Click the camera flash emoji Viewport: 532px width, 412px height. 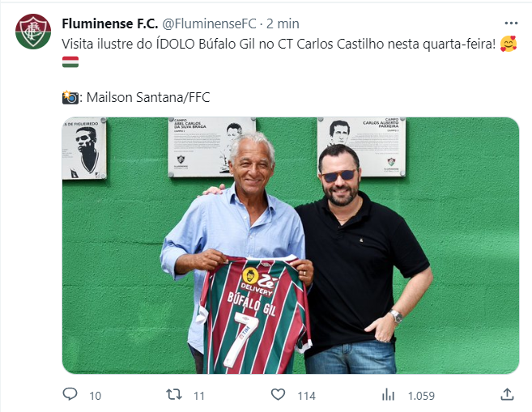point(70,97)
